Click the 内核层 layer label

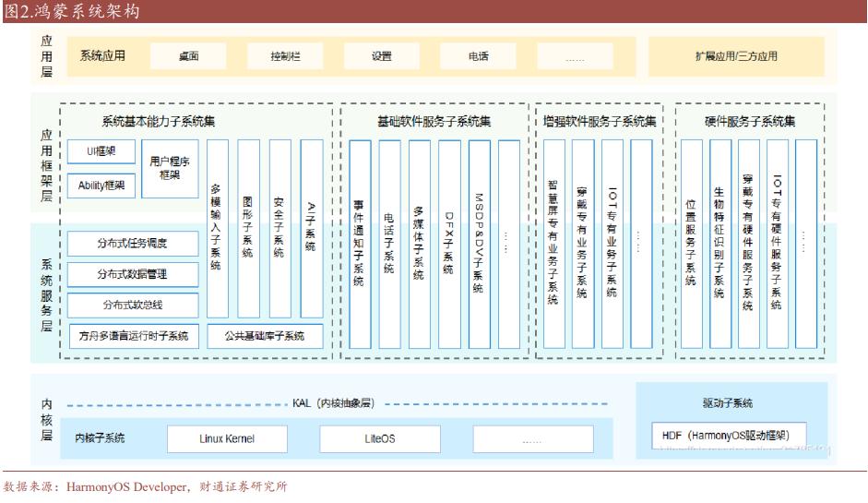point(46,420)
